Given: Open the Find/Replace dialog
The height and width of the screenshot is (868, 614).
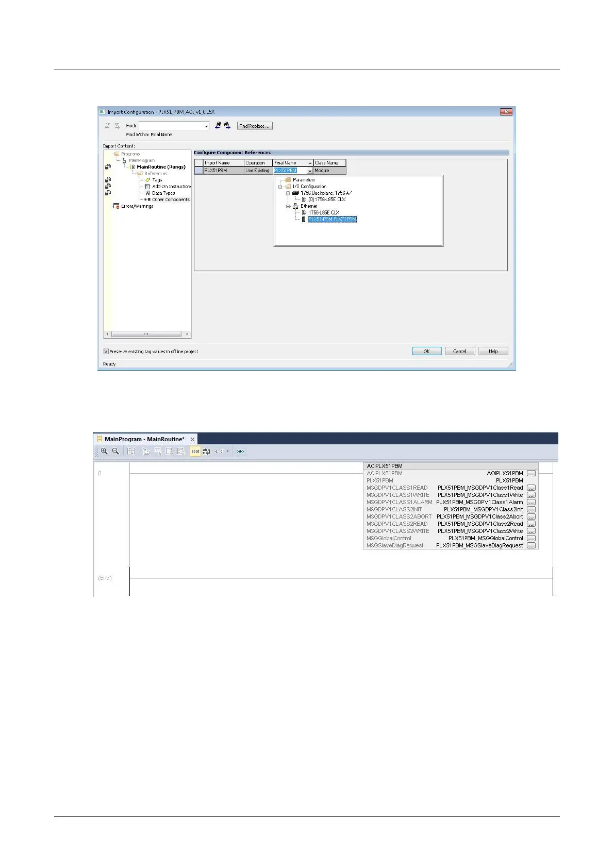Looking at the screenshot, I should 254,126.
